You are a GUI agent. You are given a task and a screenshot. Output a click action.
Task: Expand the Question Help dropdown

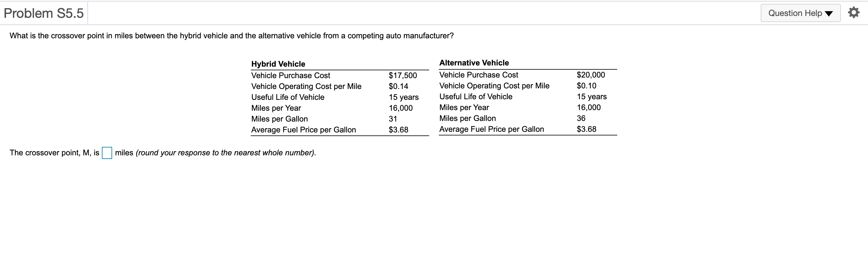click(800, 13)
